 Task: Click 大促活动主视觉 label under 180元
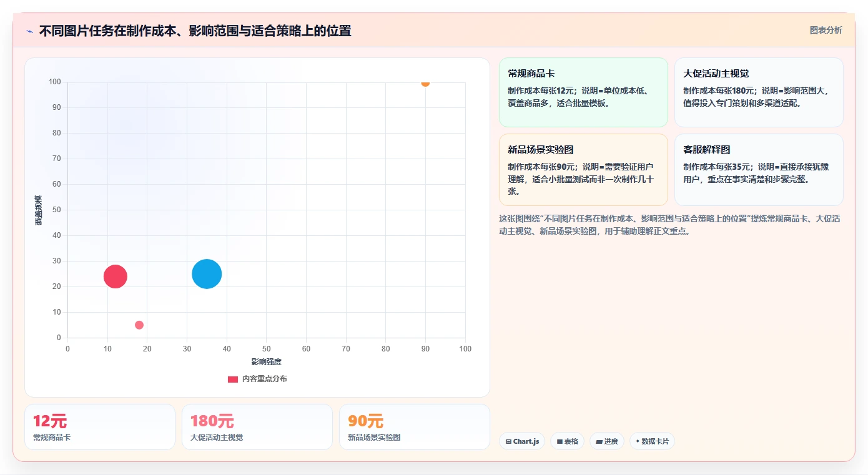coord(217,438)
